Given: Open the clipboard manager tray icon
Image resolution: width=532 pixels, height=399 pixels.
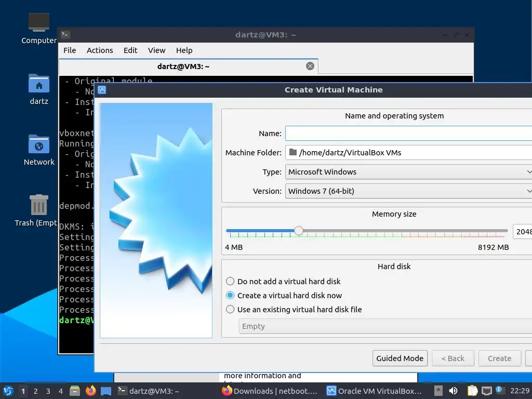Looking at the screenshot, I should [x=472, y=391].
